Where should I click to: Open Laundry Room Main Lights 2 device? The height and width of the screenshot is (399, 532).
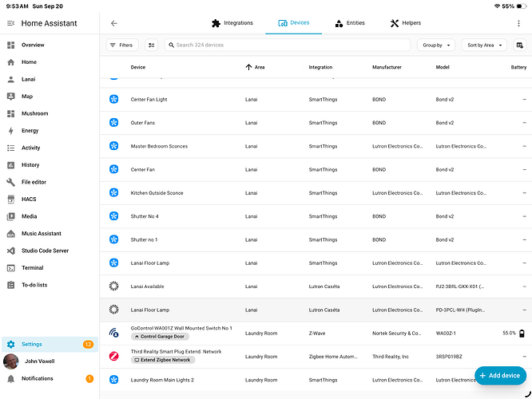[x=316, y=380]
